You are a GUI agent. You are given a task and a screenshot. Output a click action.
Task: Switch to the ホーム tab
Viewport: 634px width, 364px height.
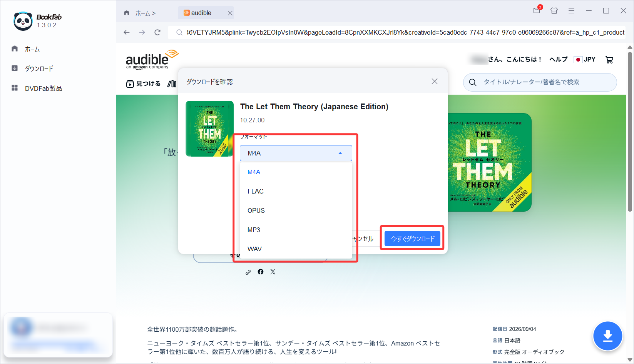pos(145,13)
